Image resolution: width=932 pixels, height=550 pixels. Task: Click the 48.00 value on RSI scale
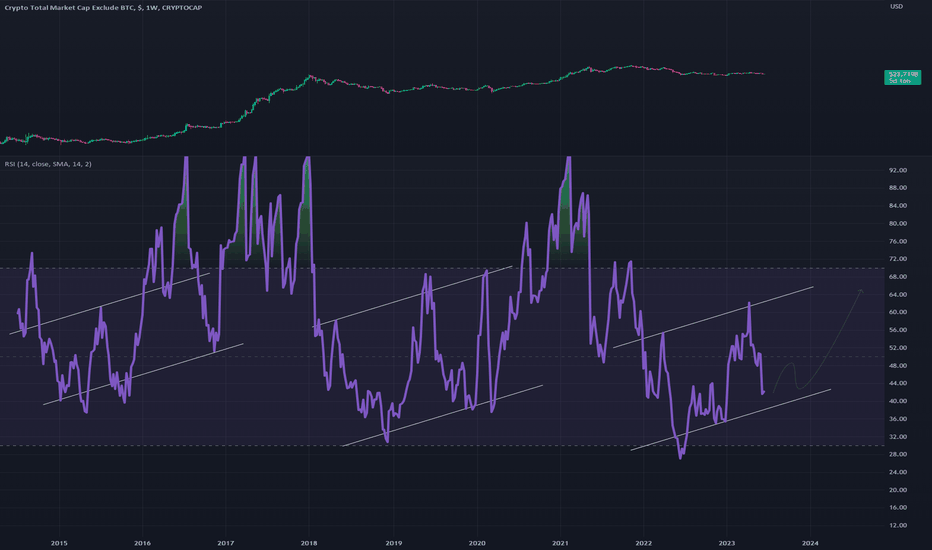pos(898,366)
